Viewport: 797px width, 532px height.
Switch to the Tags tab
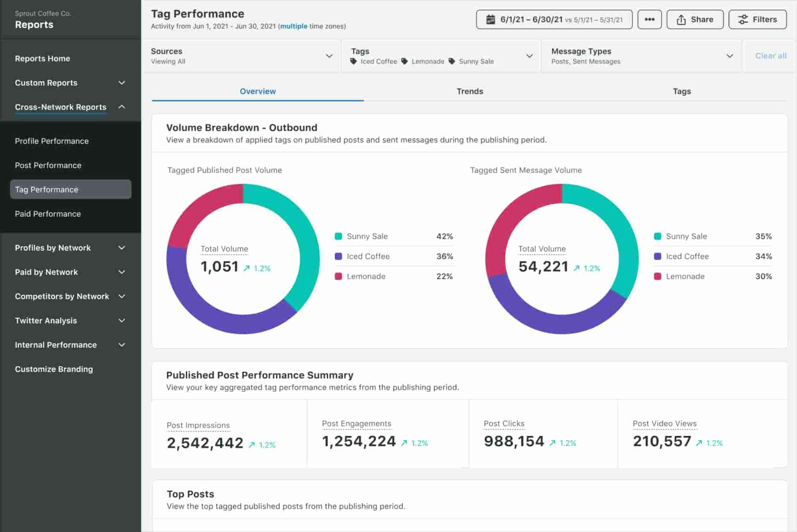coord(681,91)
